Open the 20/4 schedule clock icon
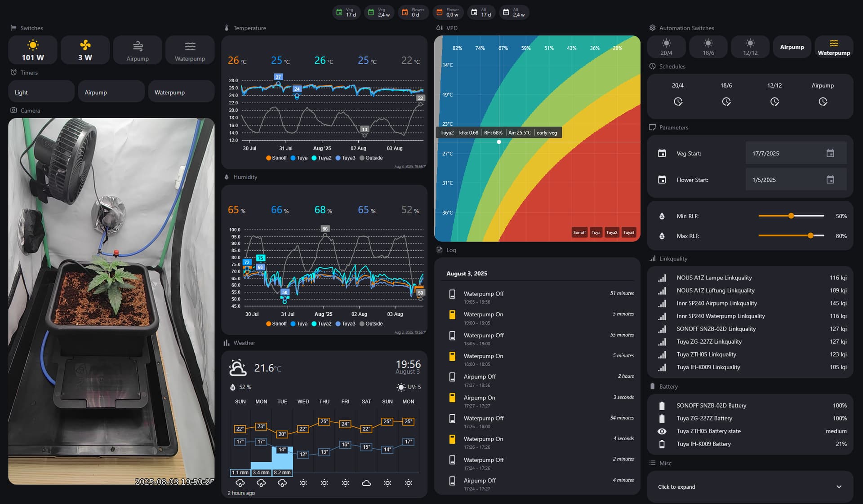The height and width of the screenshot is (504, 863). (678, 102)
